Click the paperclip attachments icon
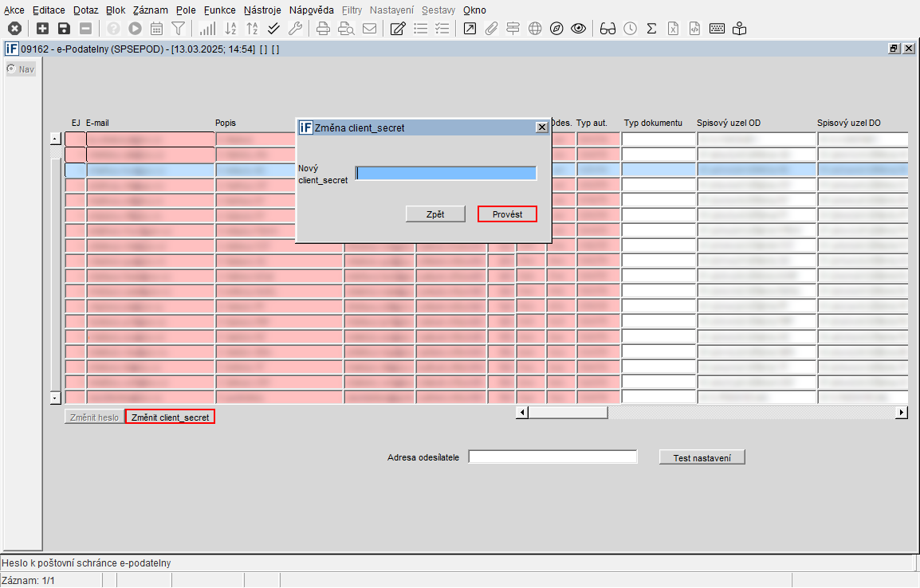Image resolution: width=920 pixels, height=588 pixels. [x=491, y=28]
